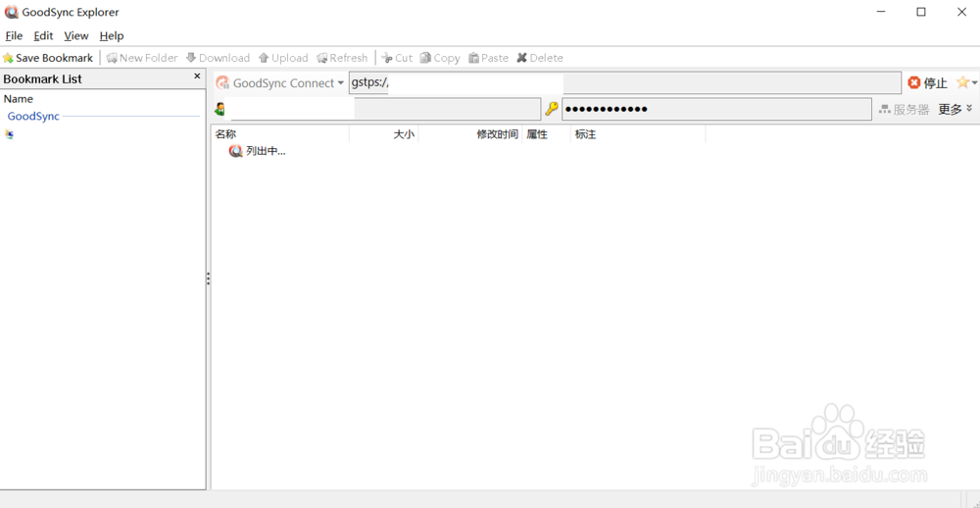Click the user icon beside the username field
The image size is (980, 508).
220,110
